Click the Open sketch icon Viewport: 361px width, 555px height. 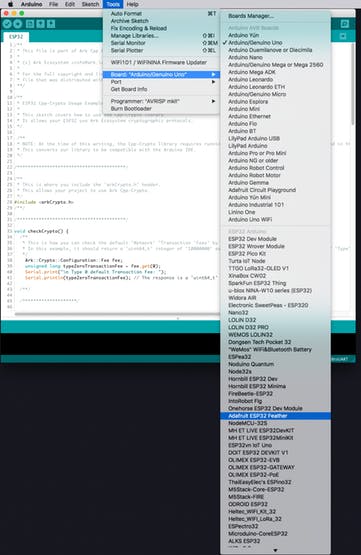pyautogui.click(x=41, y=24)
